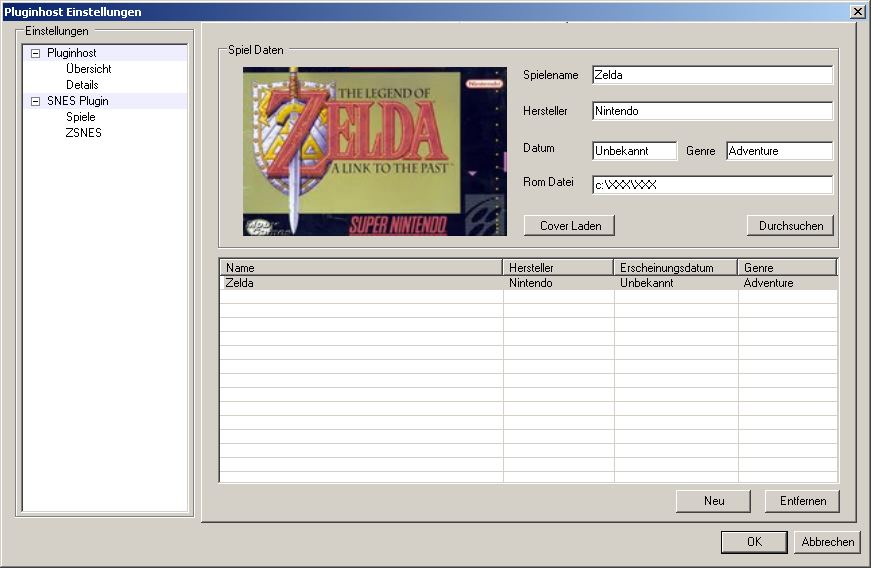Select Pluginhost in settings tree
This screenshot has height=568, width=871.
point(72,53)
